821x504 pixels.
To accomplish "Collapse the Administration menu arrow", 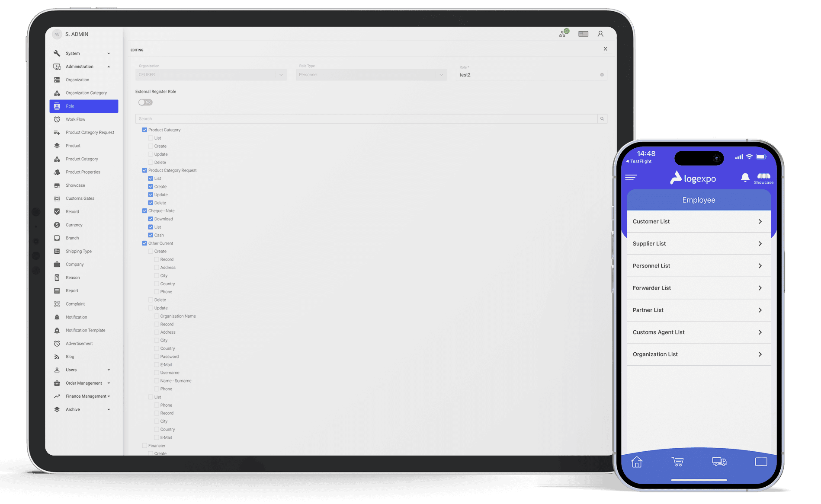I will point(109,67).
